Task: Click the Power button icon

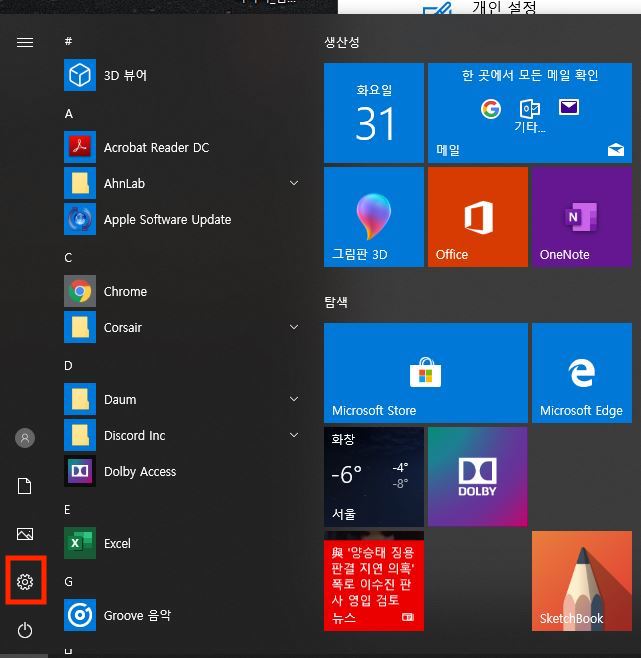Action: click(x=25, y=630)
